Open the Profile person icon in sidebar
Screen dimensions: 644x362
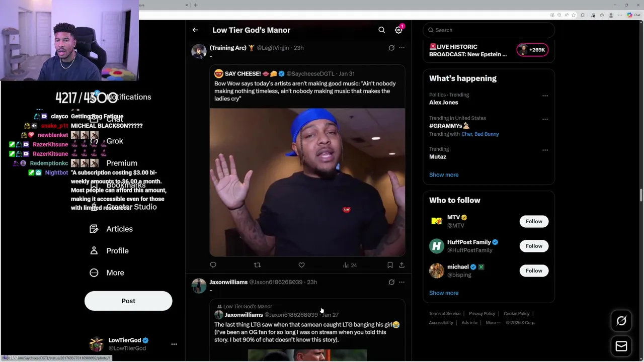[x=94, y=251]
